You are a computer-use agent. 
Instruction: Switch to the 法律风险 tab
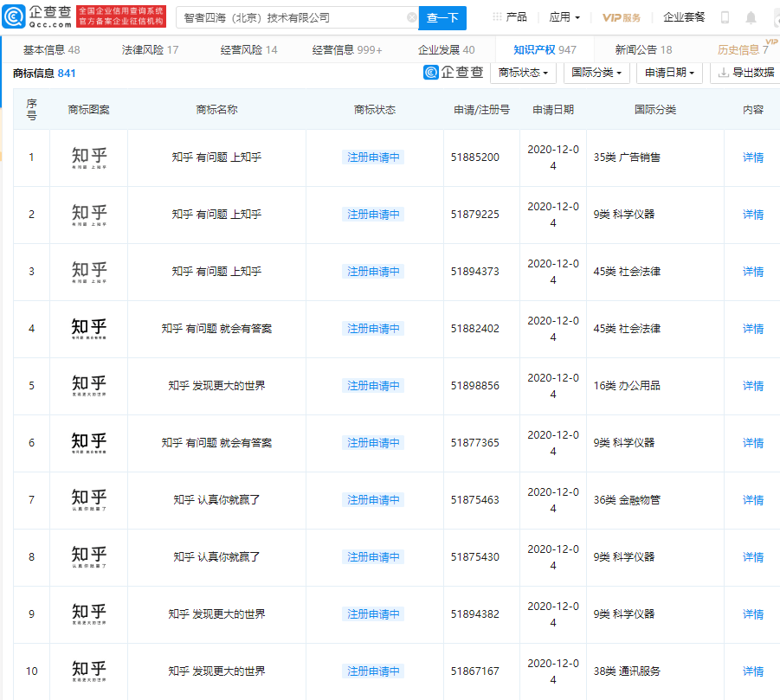pos(150,49)
